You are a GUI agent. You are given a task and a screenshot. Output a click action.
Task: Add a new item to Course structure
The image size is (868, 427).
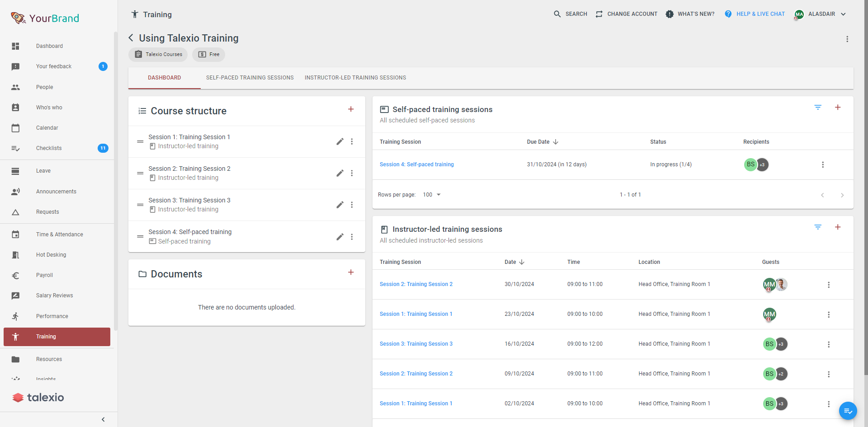tap(351, 109)
